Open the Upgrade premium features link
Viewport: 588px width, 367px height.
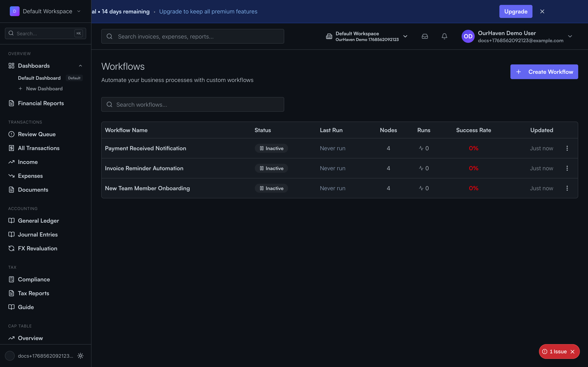click(x=208, y=11)
